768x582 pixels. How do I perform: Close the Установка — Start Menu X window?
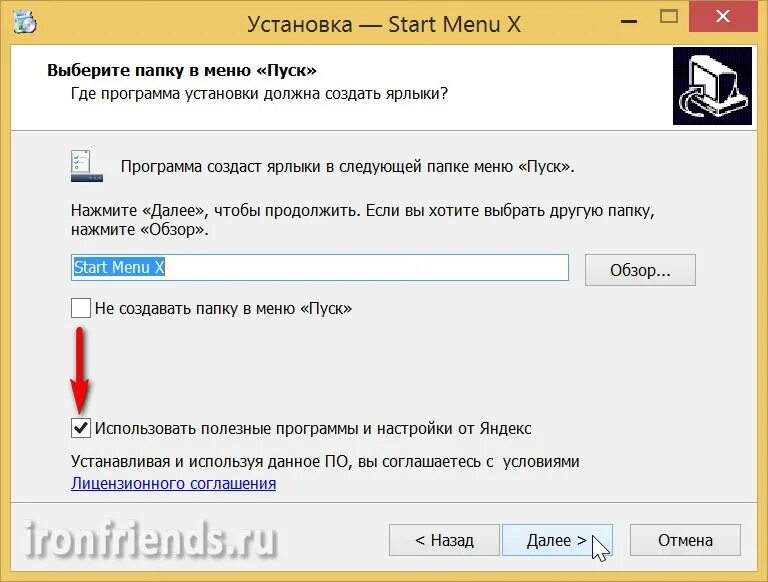pyautogui.click(x=723, y=17)
